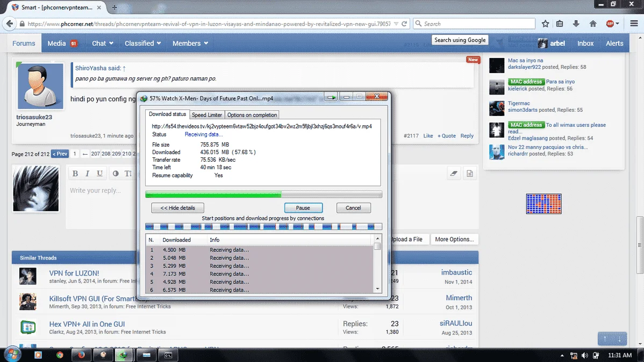Click the arbel account menu

click(552, 43)
